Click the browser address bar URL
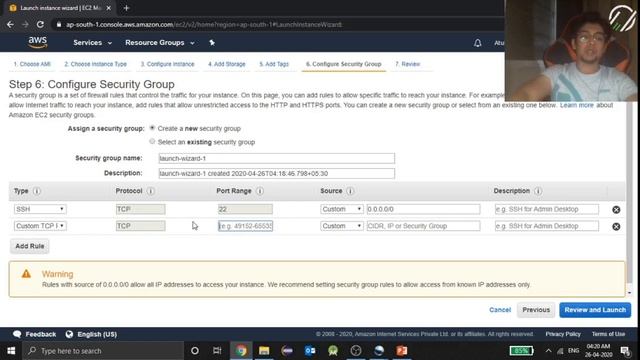Screen dimensions: 640x360 click(x=204, y=24)
